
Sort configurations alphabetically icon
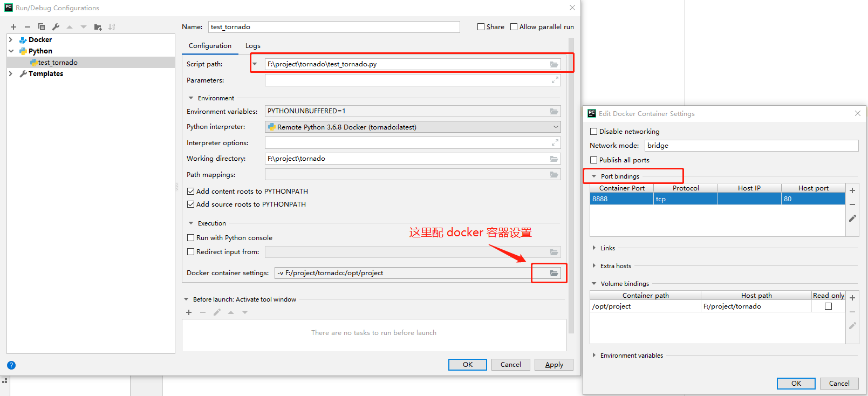click(112, 27)
